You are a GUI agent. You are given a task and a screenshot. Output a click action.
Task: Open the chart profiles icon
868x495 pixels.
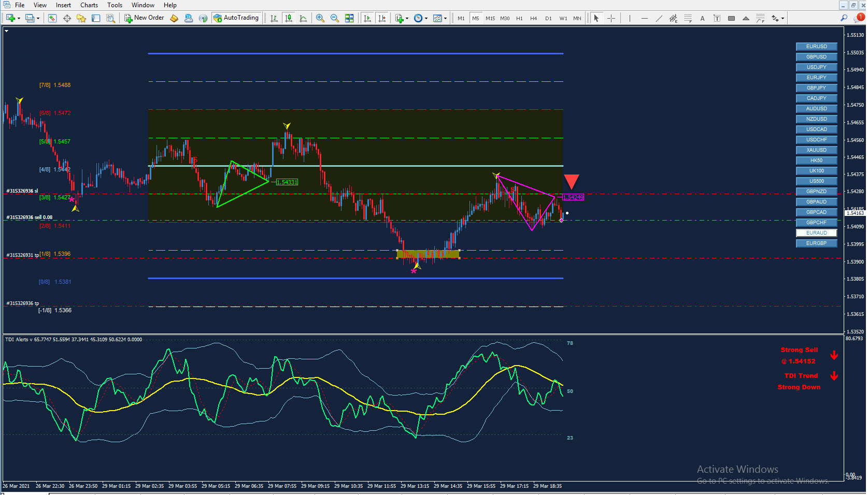tap(30, 18)
